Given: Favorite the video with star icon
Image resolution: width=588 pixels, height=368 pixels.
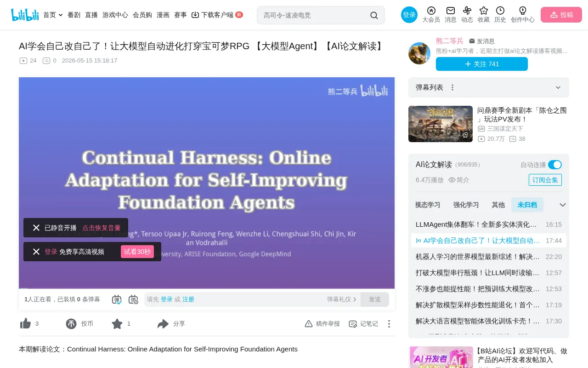Looking at the screenshot, I should point(117,324).
